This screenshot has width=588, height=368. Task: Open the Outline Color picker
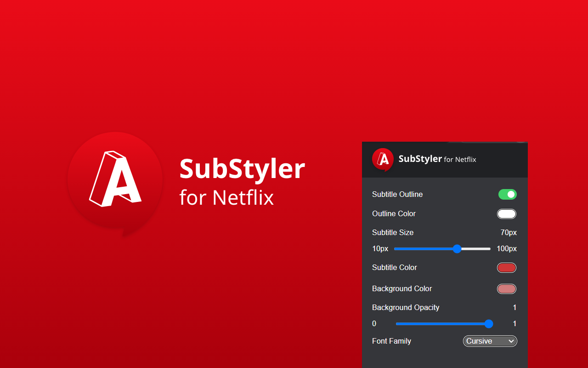coord(507,213)
